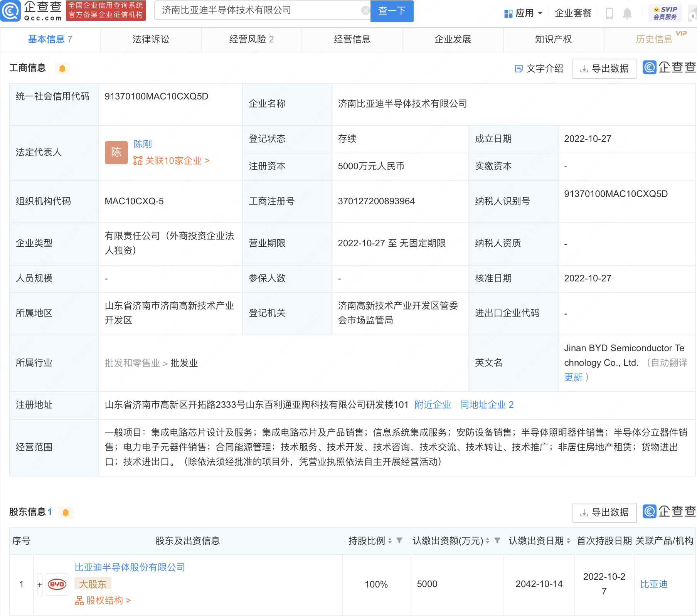Click the 批发业 industry text
697x616 pixels.
(184, 363)
